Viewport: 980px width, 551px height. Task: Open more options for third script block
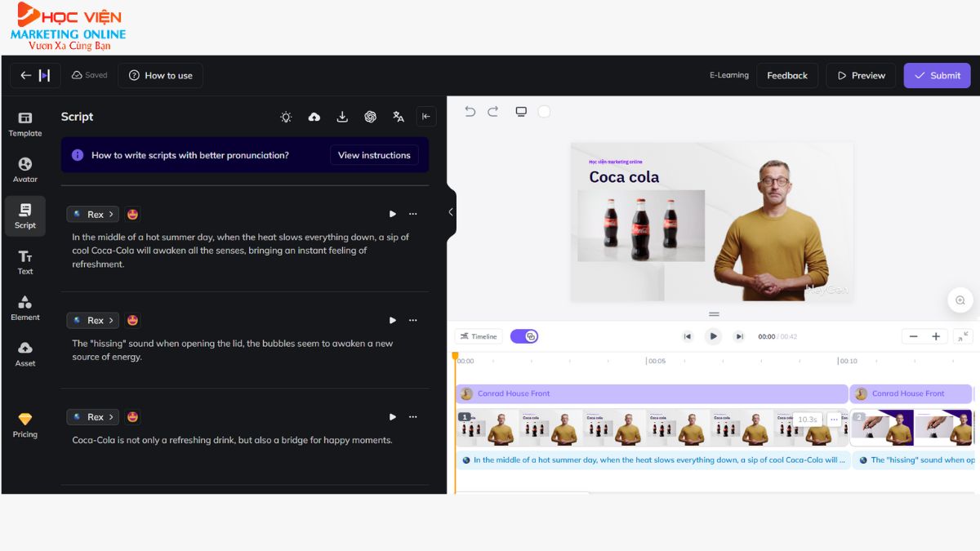(x=412, y=416)
